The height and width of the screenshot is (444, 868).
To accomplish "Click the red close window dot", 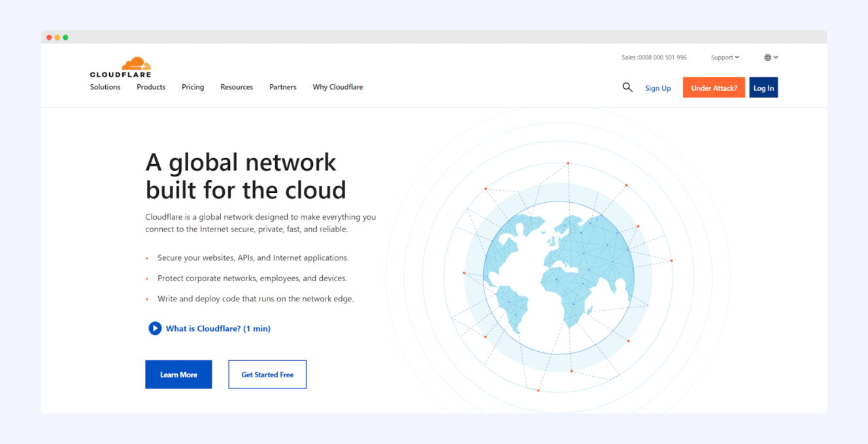I will pyautogui.click(x=50, y=37).
